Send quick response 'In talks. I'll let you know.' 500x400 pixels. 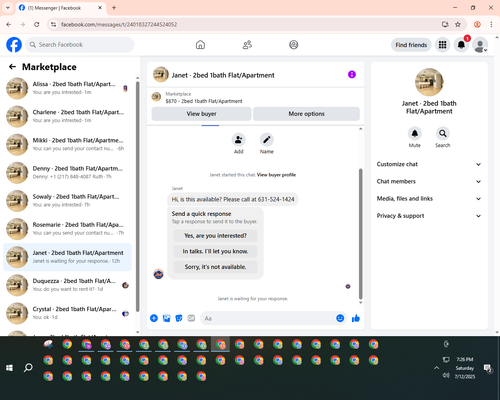(215, 251)
